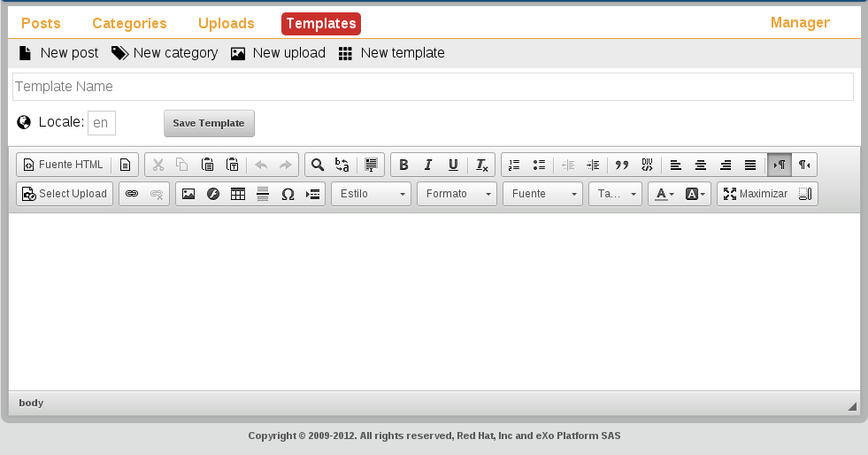The image size is (868, 455).
Task: Insert special character Omega icon
Action: pos(288,194)
